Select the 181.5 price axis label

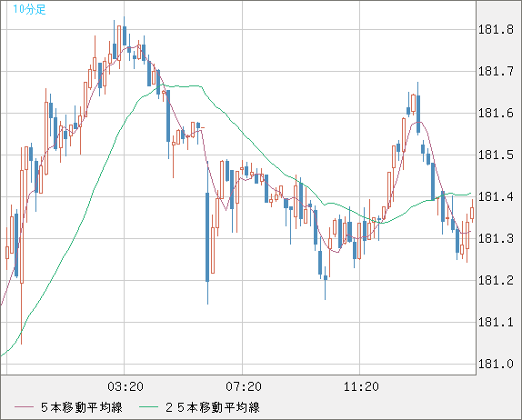496,155
